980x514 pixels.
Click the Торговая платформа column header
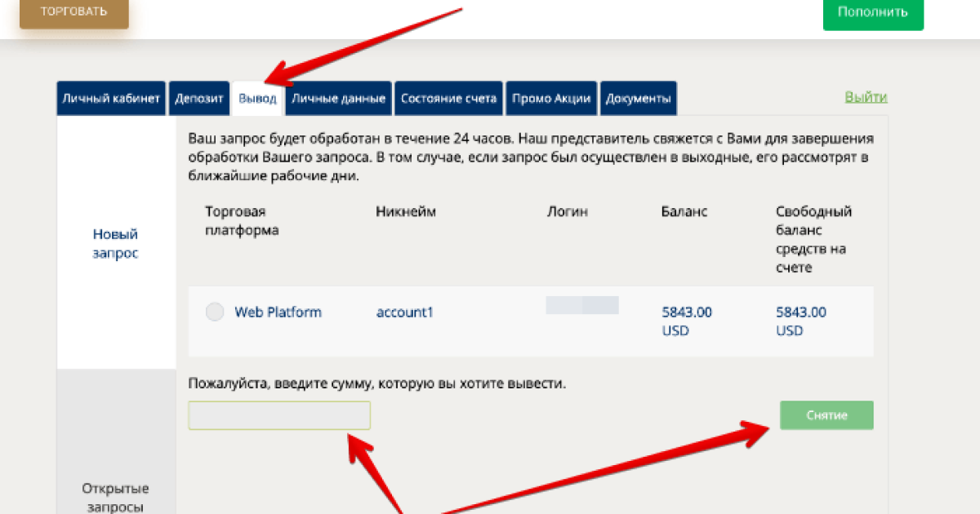pos(243,221)
